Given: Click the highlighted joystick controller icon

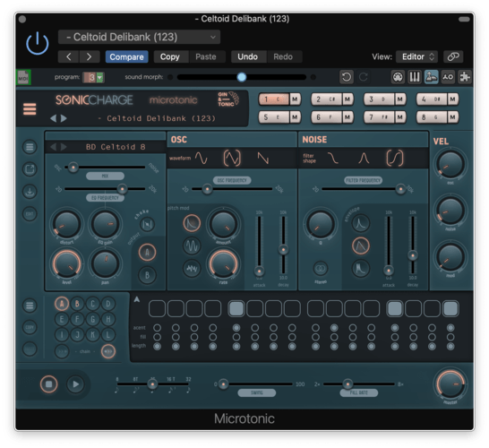Looking at the screenshot, I should pyautogui.click(x=432, y=77).
